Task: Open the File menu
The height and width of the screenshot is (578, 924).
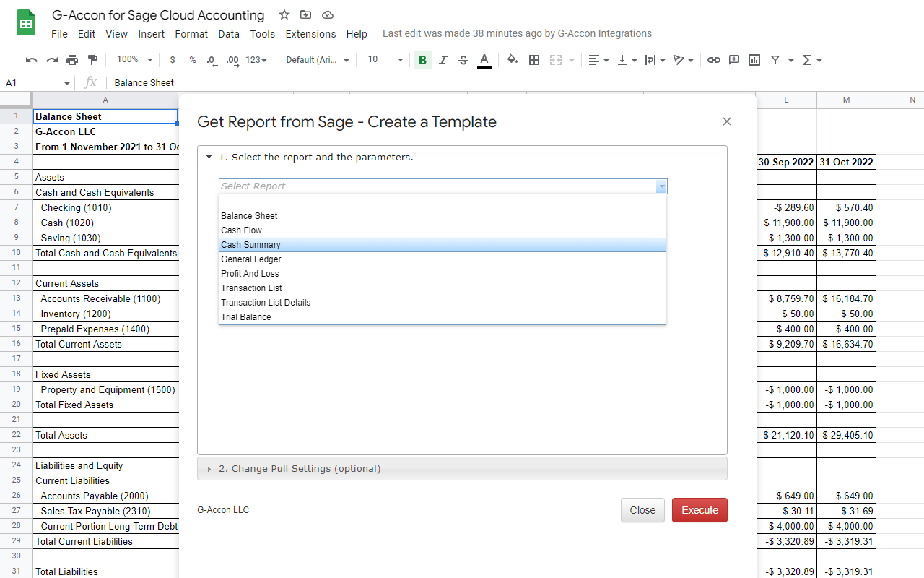Action: [x=59, y=34]
